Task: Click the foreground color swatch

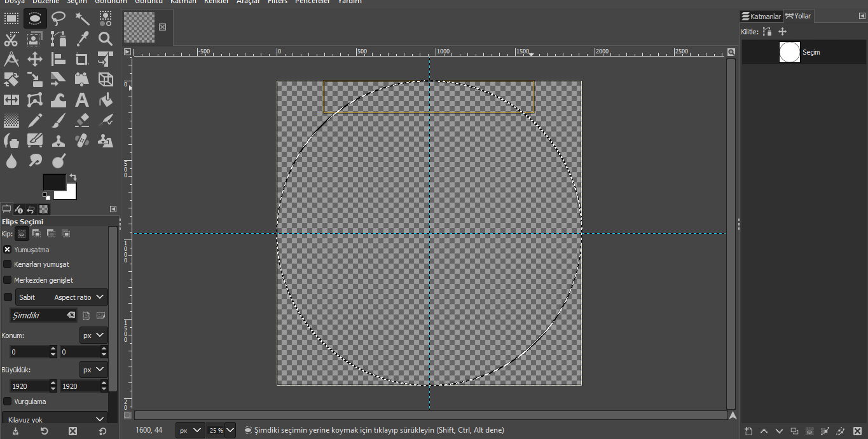Action: (x=53, y=181)
